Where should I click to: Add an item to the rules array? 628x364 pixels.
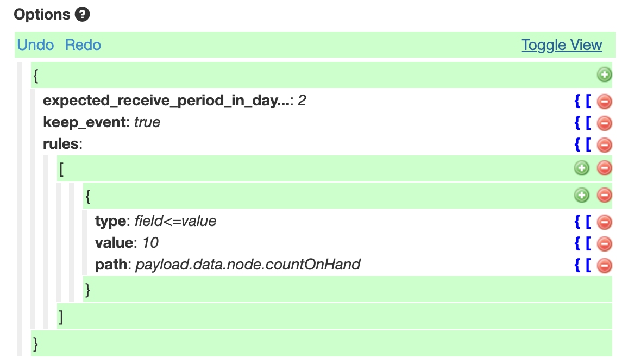(581, 168)
